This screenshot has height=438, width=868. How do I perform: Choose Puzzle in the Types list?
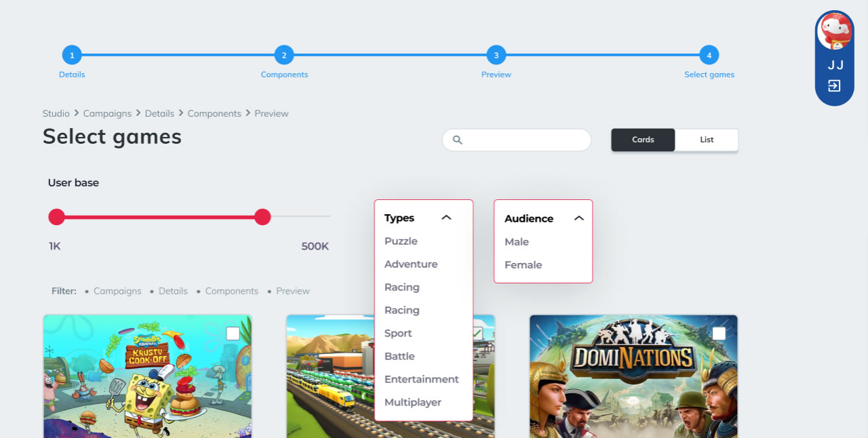coord(401,241)
